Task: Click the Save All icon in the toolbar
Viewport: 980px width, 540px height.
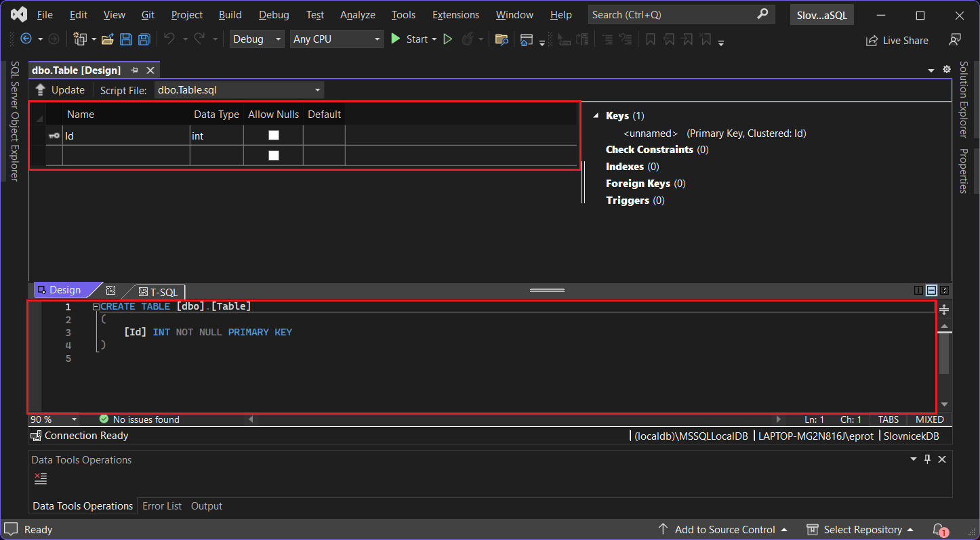Action: point(144,39)
